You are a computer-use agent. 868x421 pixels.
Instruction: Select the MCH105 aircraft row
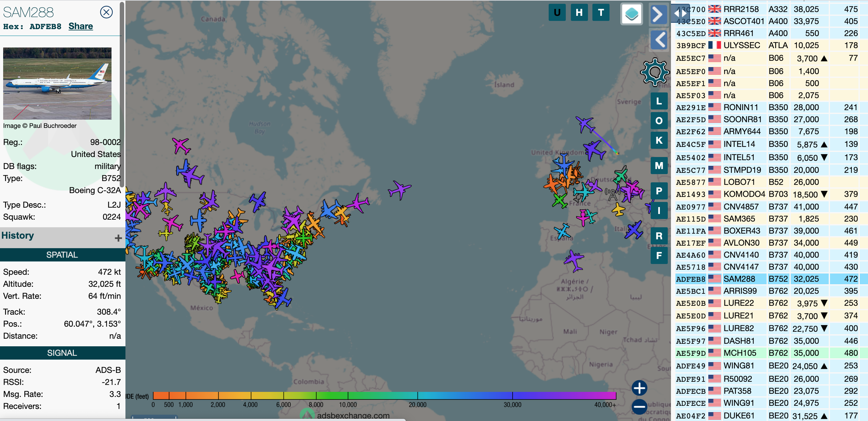(x=771, y=353)
